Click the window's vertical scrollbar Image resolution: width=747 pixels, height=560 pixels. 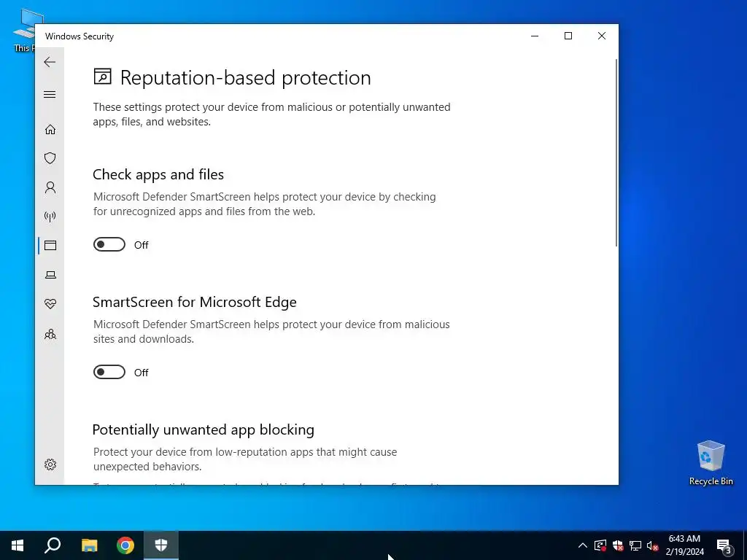point(616,152)
